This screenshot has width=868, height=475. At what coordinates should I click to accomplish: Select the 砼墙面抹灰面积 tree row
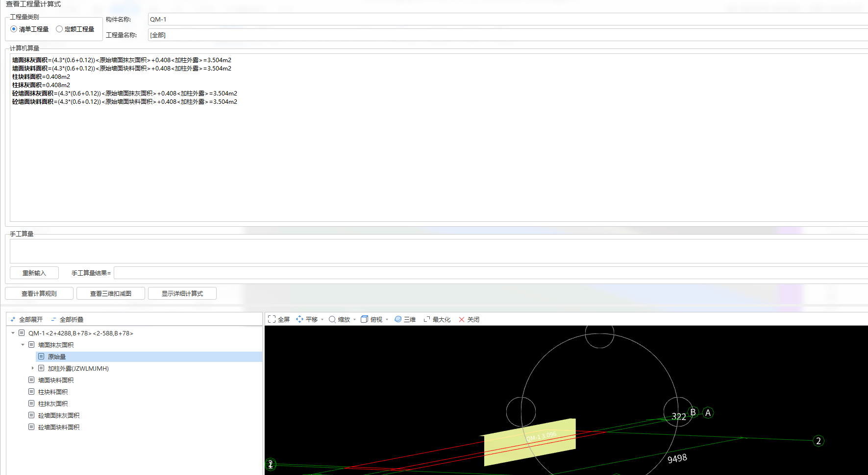[x=59, y=415]
